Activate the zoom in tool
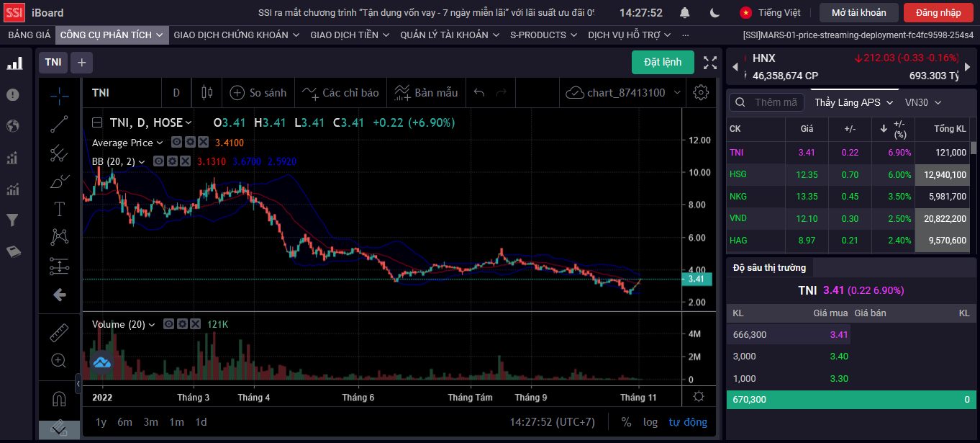The height and width of the screenshot is (443, 980). pyautogui.click(x=60, y=361)
